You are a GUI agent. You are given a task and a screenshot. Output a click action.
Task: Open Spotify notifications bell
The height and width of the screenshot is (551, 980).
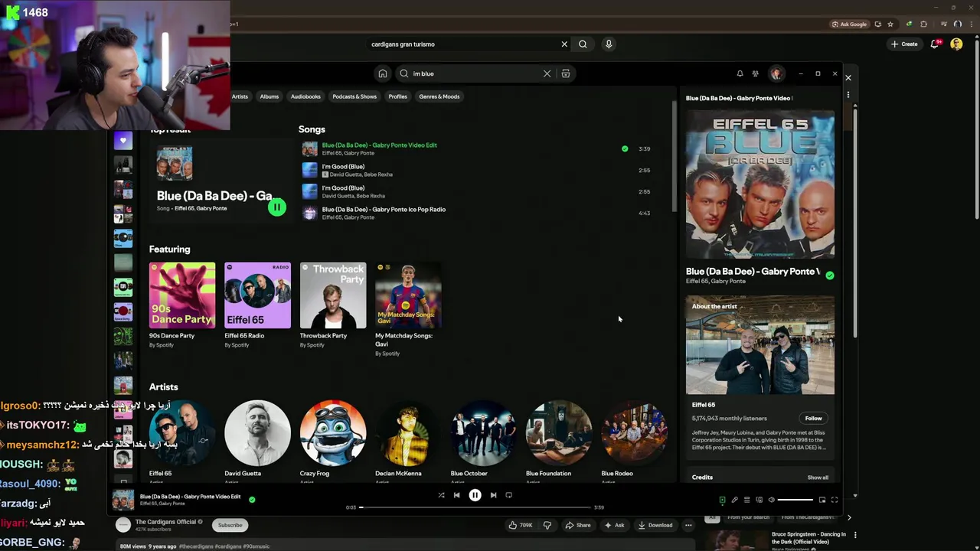click(x=740, y=73)
